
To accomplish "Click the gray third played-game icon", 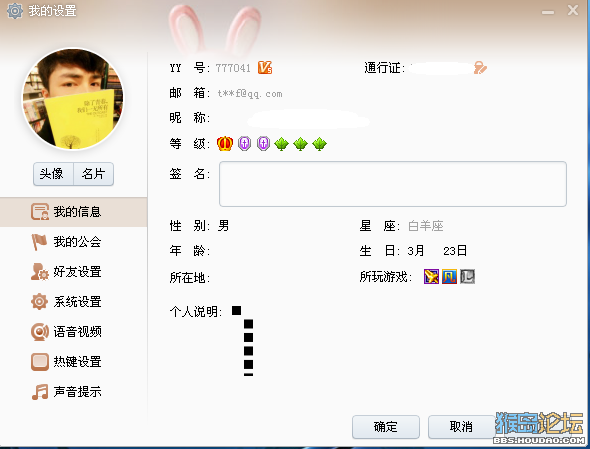I will click(467, 277).
